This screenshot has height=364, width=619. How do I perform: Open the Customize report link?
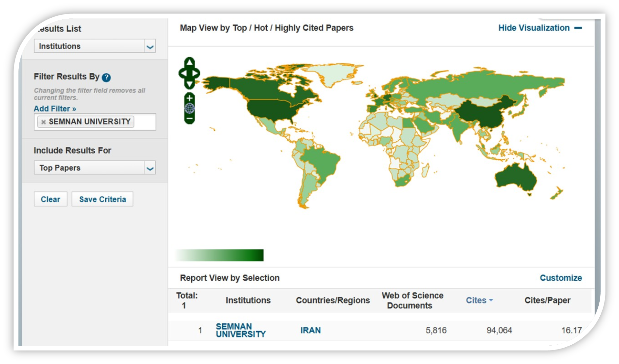pos(560,278)
